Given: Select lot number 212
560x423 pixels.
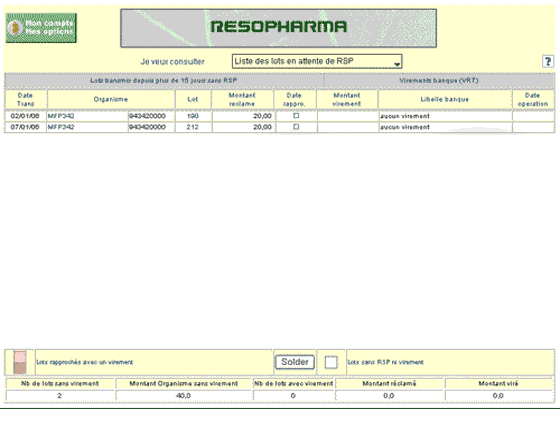Looking at the screenshot, I should [192, 127].
